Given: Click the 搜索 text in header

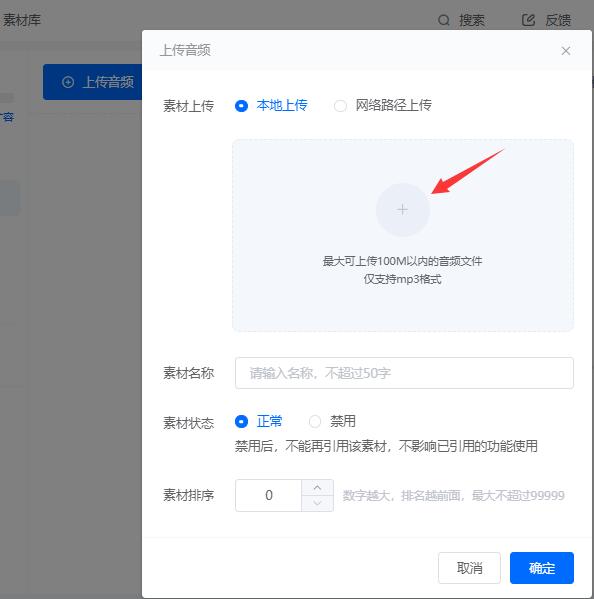Looking at the screenshot, I should 472,20.
